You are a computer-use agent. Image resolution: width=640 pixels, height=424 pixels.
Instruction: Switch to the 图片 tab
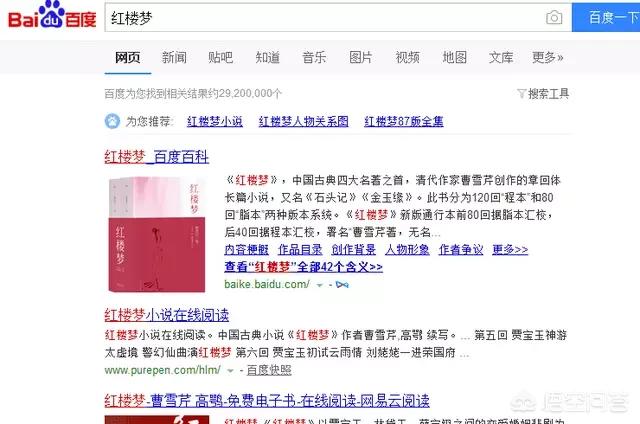point(361,57)
